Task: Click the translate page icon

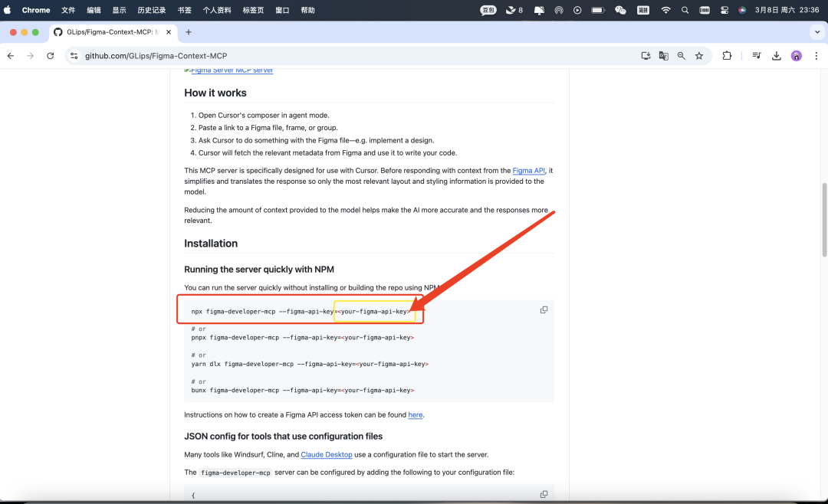Action: click(664, 56)
